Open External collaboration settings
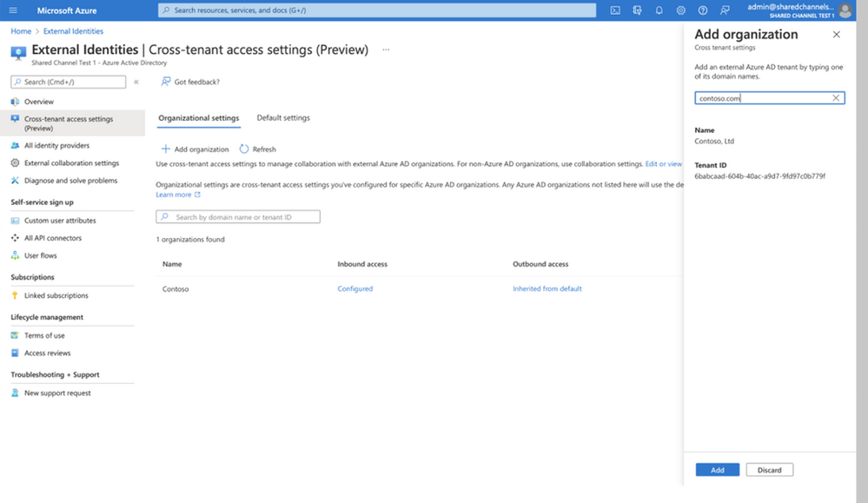868x503 pixels. [72, 163]
